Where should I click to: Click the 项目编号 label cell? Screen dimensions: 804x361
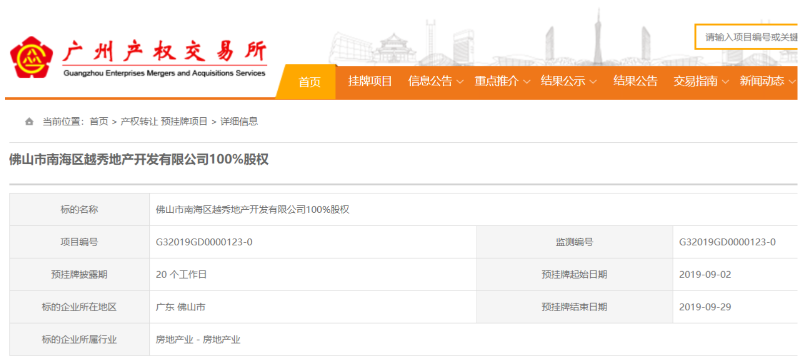(79, 242)
